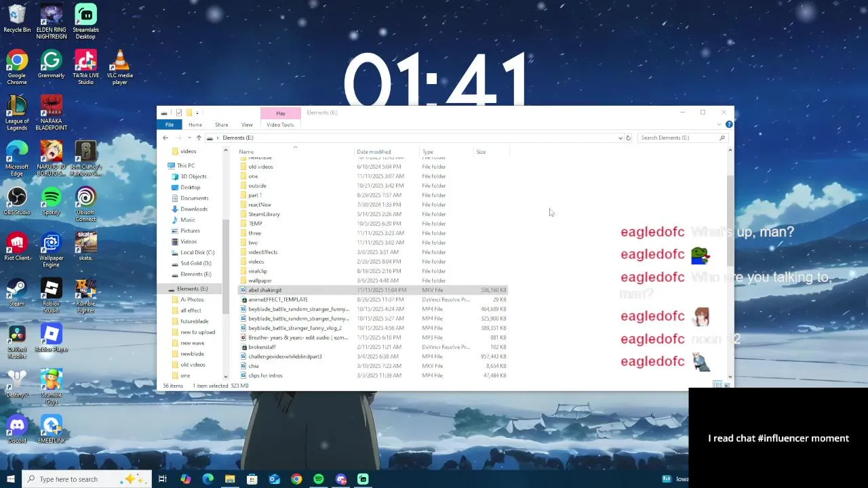Switch to the Share ribbon tab
868x488 pixels.
pos(222,125)
